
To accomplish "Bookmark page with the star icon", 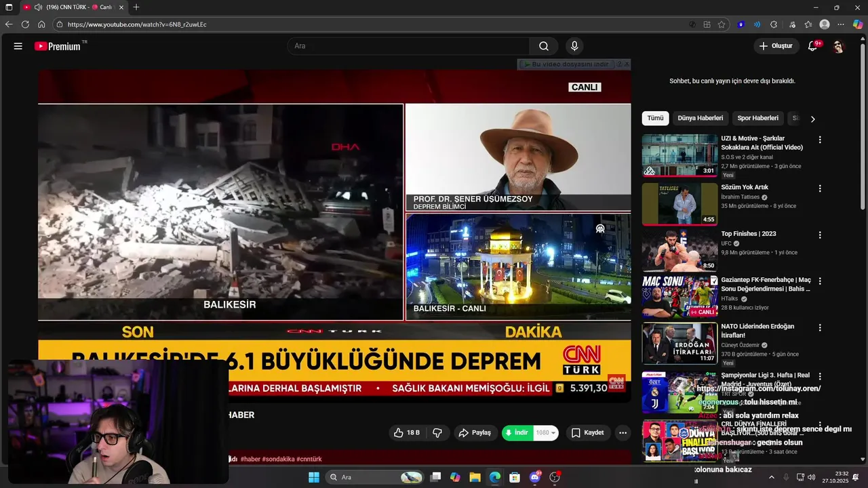I will (722, 24).
